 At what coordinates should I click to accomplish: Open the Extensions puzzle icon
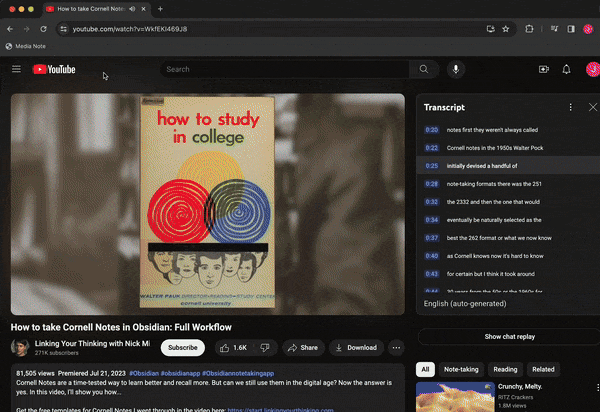(529, 29)
